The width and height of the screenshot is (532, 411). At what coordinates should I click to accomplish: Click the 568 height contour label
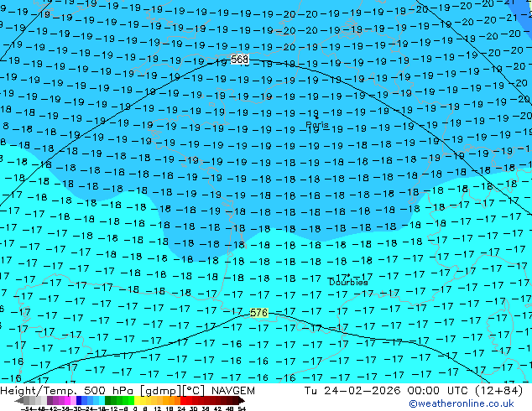239,60
